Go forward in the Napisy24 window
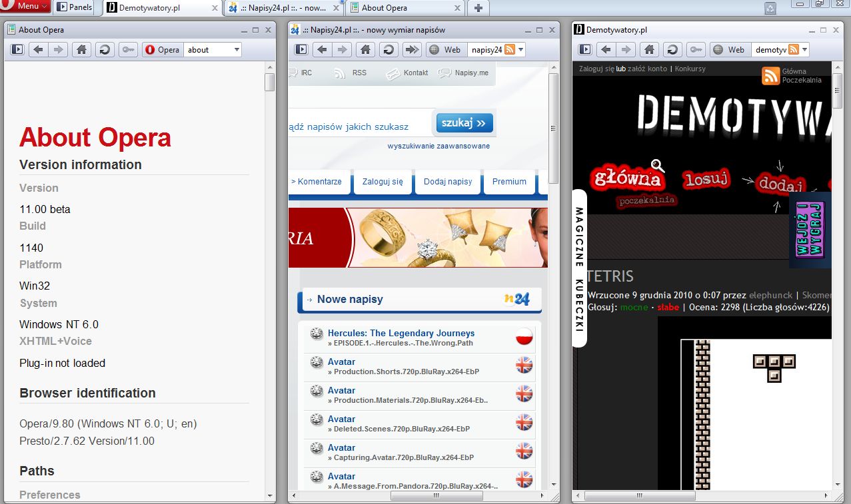 click(343, 49)
